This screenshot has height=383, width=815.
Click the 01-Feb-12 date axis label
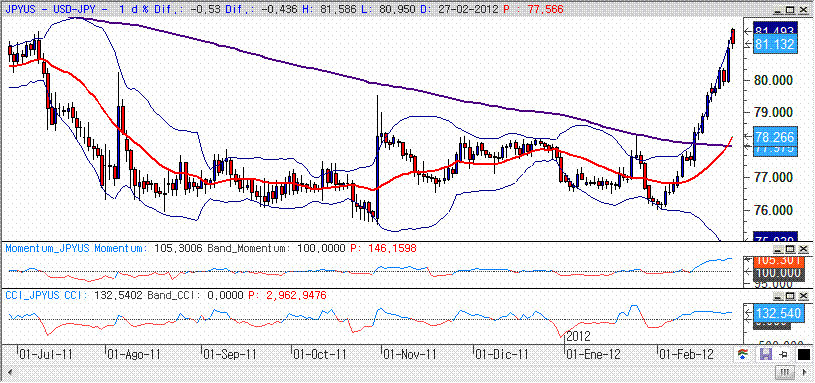point(686,354)
